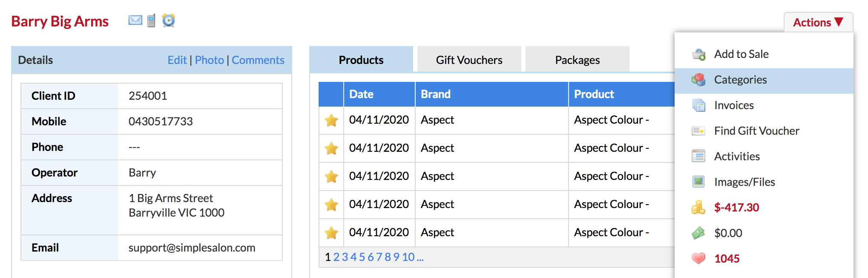The height and width of the screenshot is (278, 868).
Task: Click the Add to Sale basket icon
Action: tap(698, 54)
